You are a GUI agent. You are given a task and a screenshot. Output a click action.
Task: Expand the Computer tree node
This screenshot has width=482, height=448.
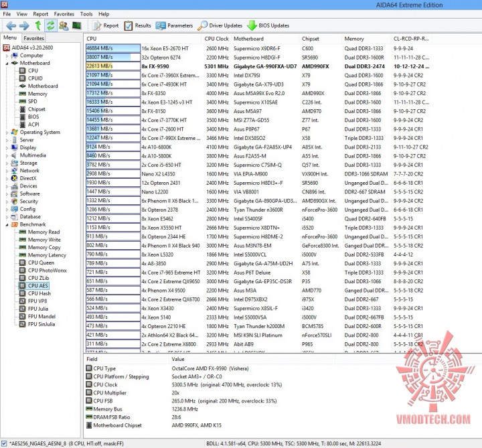pos(7,56)
